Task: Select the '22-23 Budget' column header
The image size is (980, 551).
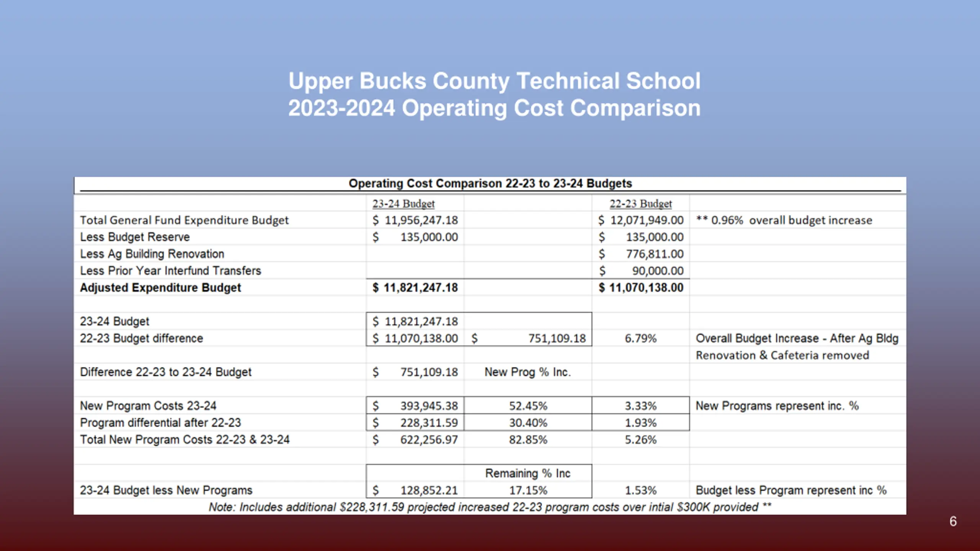Action: pos(640,204)
